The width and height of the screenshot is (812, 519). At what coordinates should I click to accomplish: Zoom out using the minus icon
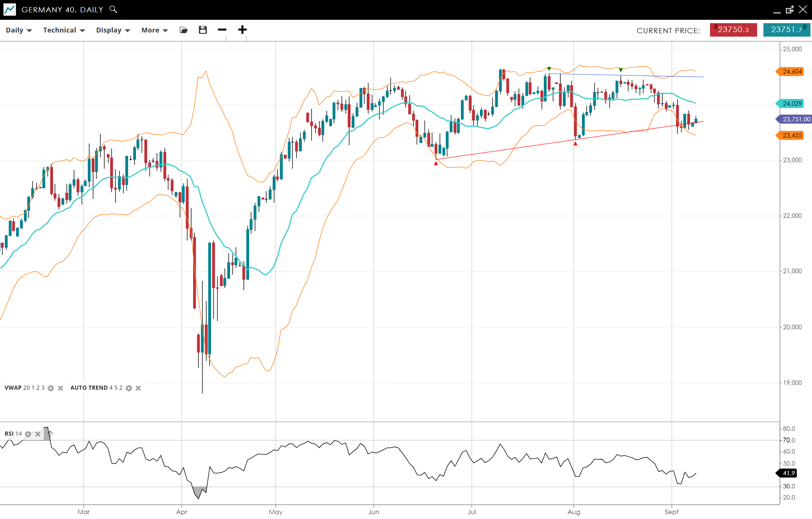click(222, 30)
